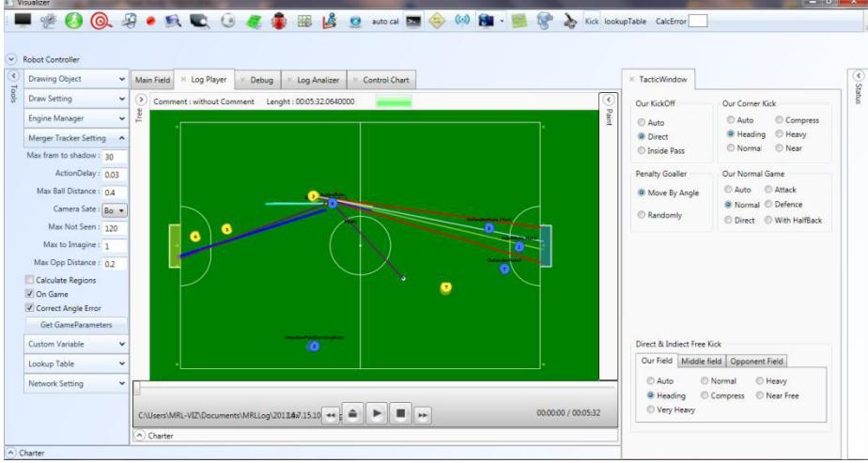Select Compress for Our Corner Kick
The width and height of the screenshot is (868, 463).
[780, 120]
